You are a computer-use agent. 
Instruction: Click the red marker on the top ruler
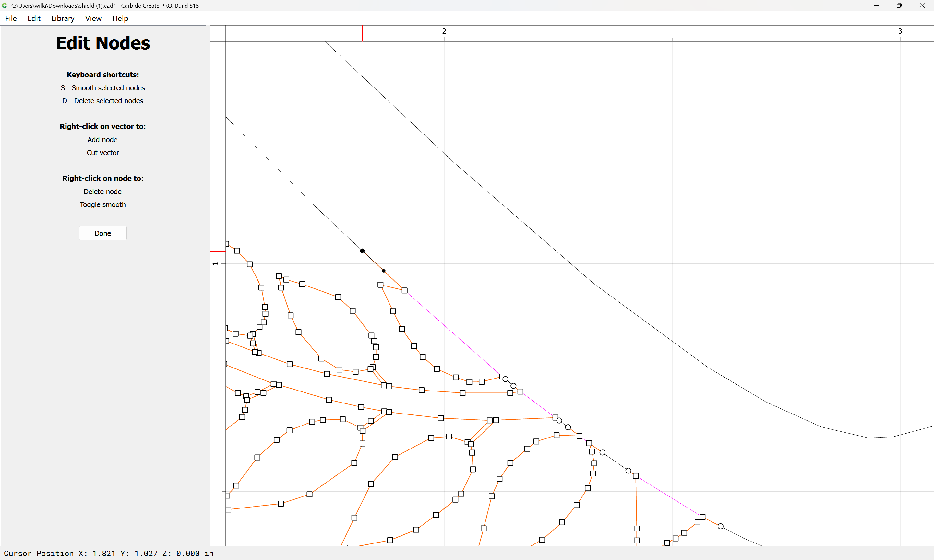point(362,33)
